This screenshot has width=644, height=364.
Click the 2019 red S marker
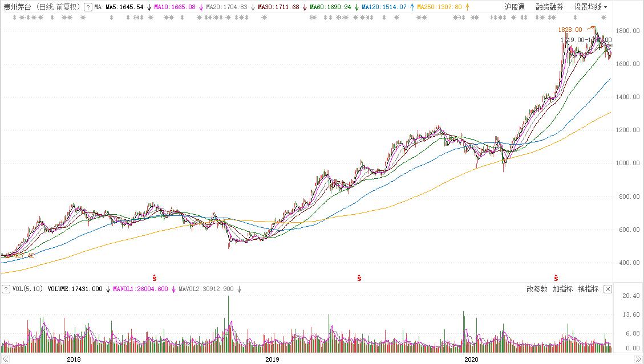359,278
